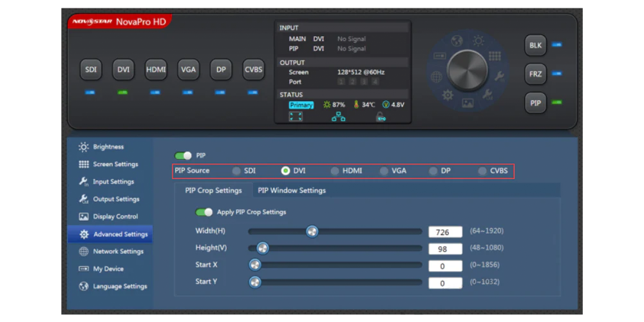Toggle the PIP switch off
Screen dimensions: 644x322
click(183, 156)
